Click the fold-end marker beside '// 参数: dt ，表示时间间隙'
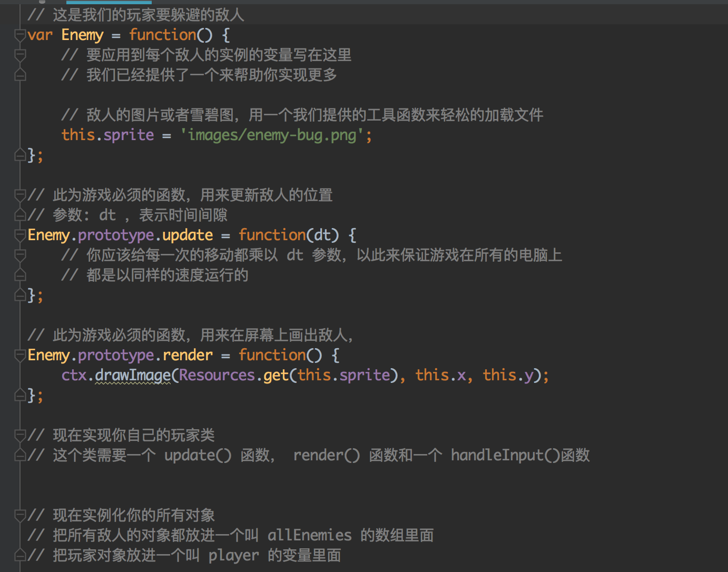 coord(20,215)
